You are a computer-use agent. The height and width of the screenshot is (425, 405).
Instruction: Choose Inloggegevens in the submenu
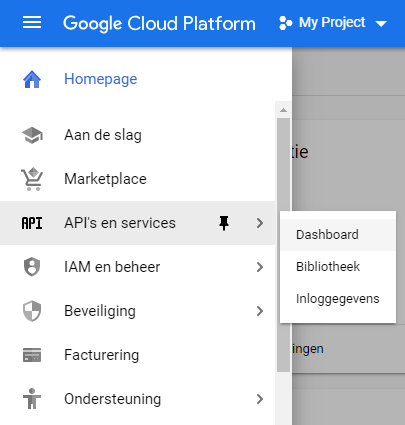tap(338, 299)
